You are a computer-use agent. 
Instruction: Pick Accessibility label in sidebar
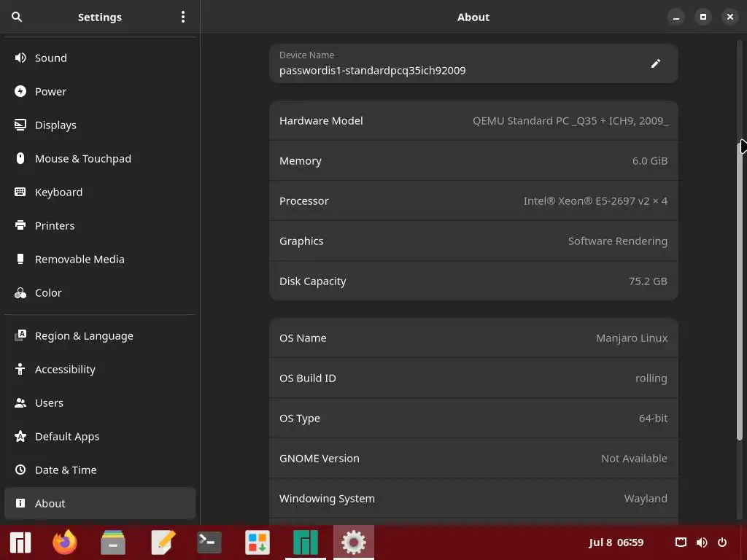tap(65, 369)
